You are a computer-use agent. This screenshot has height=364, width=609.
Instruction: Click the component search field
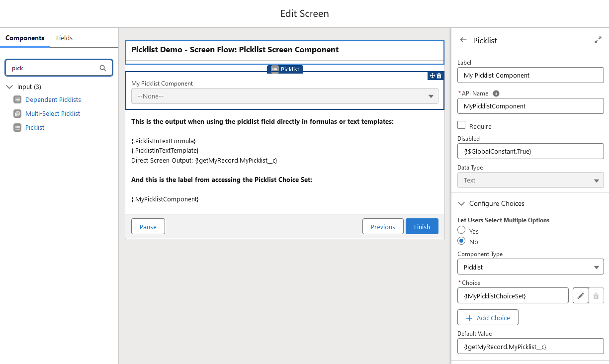(x=59, y=68)
